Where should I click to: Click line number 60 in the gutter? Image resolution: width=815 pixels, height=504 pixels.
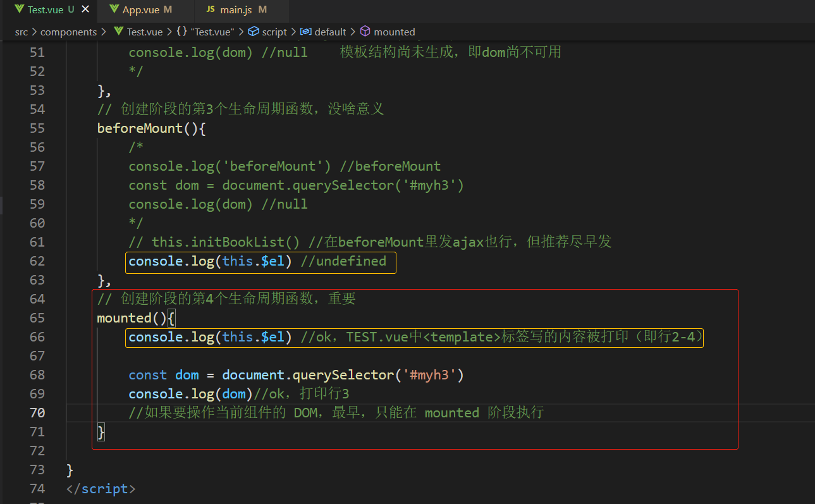click(37, 223)
